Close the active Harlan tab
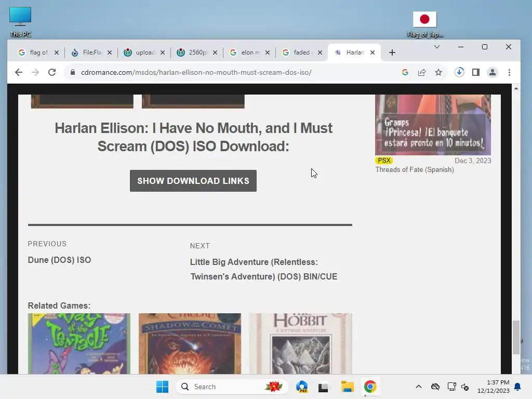This screenshot has height=399, width=532. click(373, 52)
